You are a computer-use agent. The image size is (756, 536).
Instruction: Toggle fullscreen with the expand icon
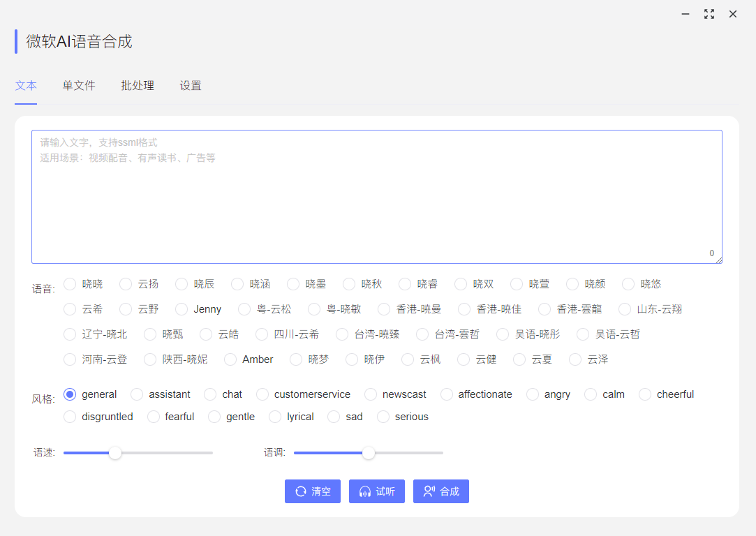(x=709, y=14)
